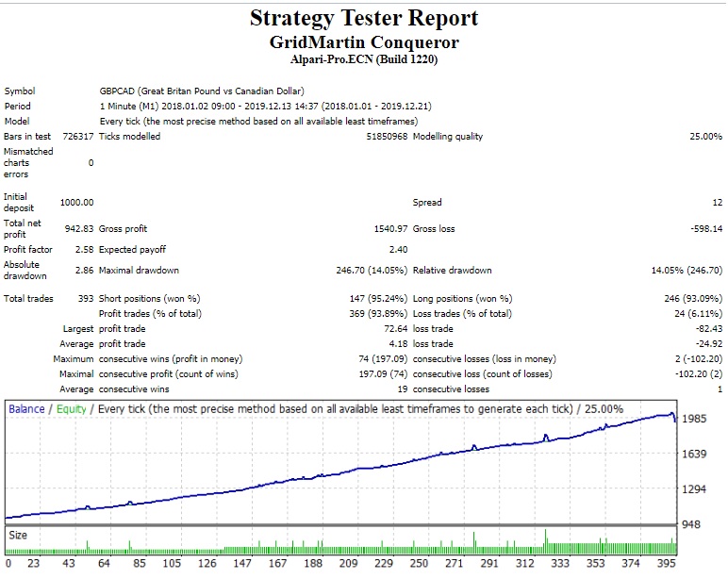The image size is (728, 579).
Task: Click the GBPCAD symbol description text
Action: (x=202, y=91)
